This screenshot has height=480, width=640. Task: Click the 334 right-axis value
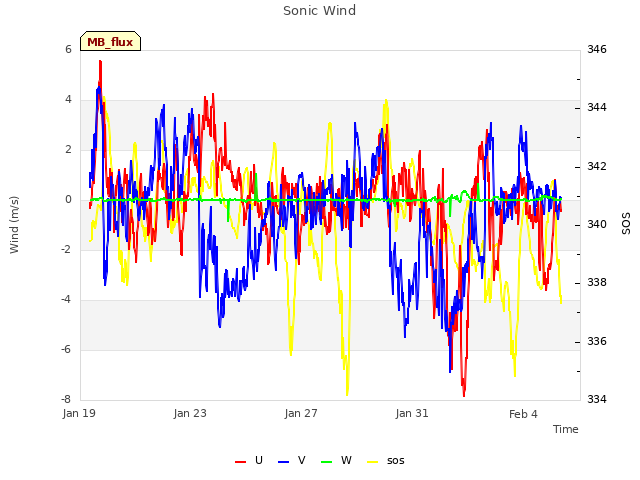[597, 399]
